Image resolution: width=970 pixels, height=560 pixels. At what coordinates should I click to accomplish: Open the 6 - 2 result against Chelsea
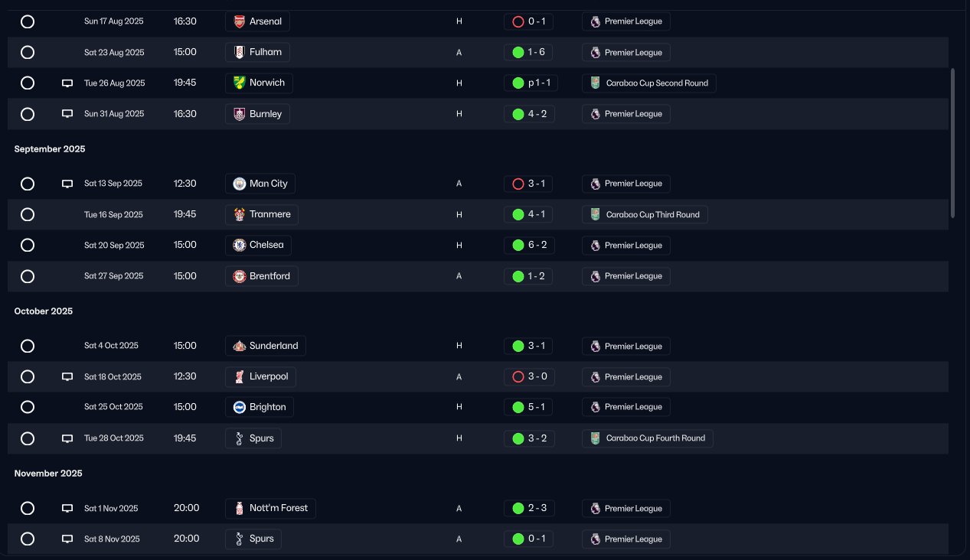coord(529,246)
